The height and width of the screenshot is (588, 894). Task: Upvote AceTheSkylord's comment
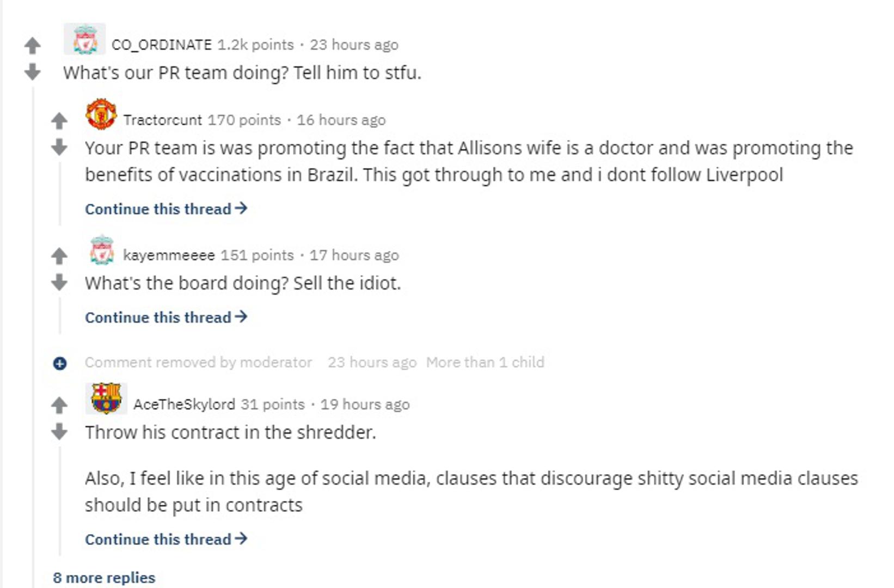point(59,405)
